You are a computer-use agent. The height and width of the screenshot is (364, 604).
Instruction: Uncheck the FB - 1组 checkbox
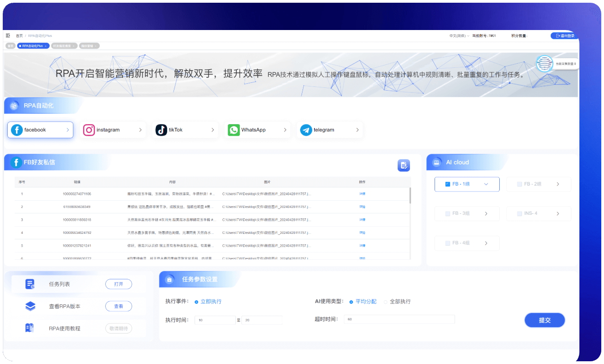tap(448, 184)
